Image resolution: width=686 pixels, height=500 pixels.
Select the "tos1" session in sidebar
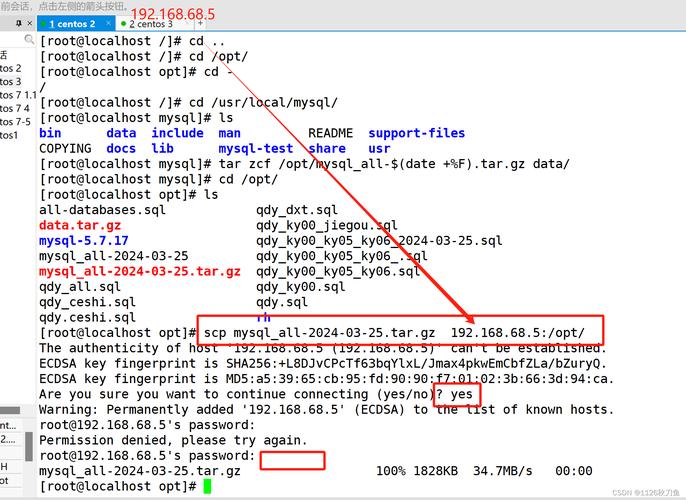[9, 135]
